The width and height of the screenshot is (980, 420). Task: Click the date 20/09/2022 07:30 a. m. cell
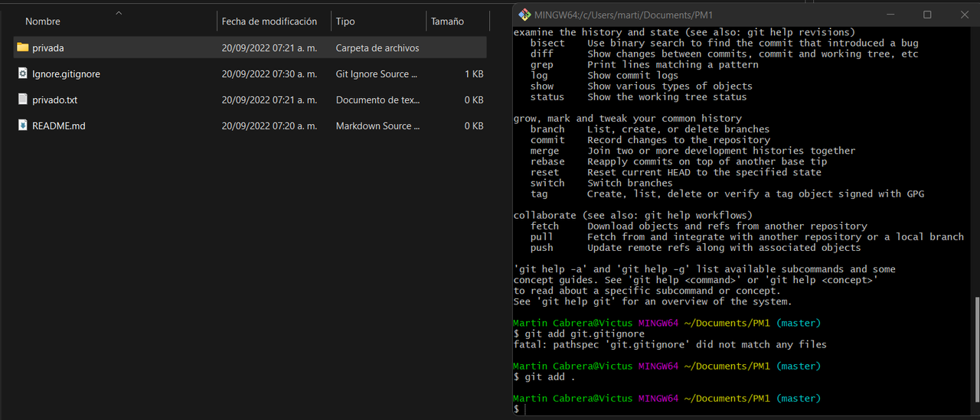[x=269, y=74]
